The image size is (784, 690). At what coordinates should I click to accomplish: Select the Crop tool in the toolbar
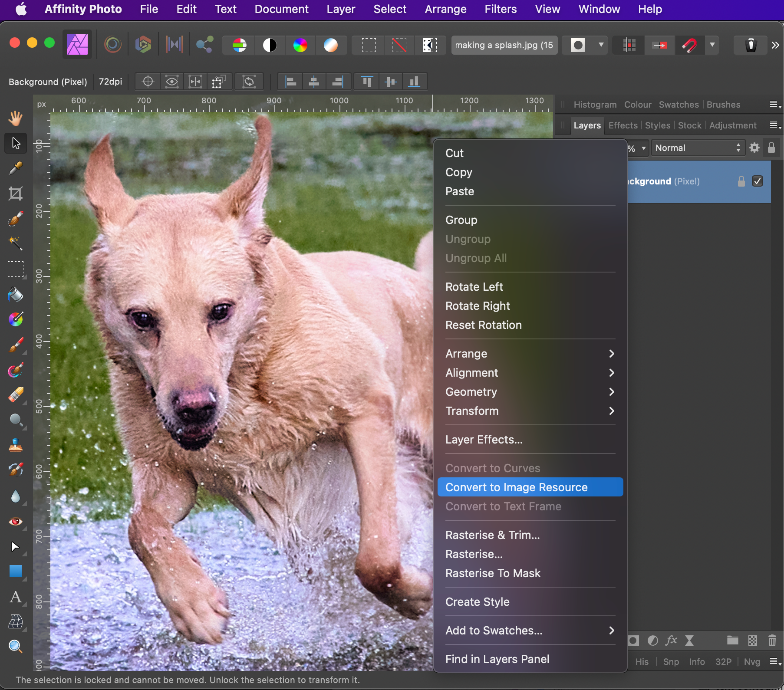(16, 194)
